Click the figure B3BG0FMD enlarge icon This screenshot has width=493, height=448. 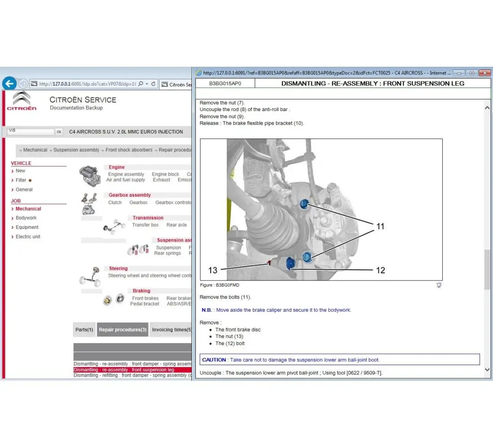[439, 285]
